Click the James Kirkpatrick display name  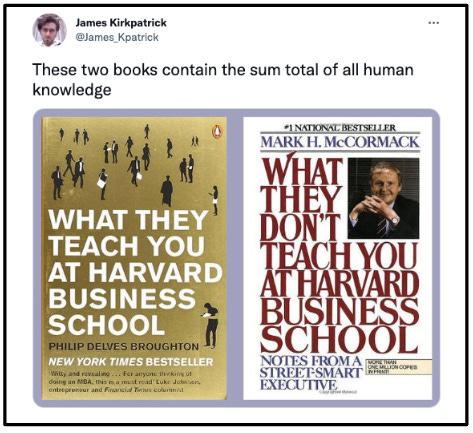(x=121, y=23)
